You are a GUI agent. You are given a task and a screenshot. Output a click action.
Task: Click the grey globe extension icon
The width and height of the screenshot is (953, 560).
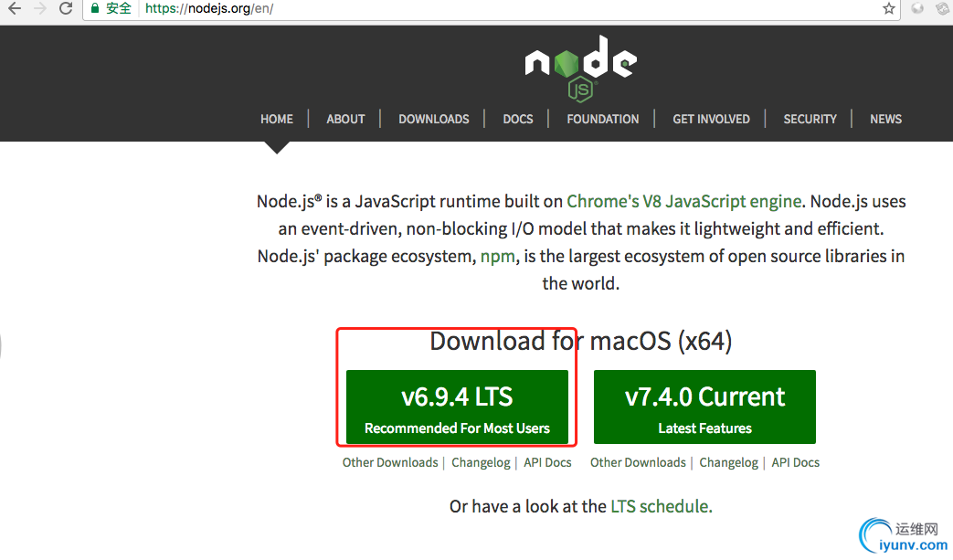(917, 8)
